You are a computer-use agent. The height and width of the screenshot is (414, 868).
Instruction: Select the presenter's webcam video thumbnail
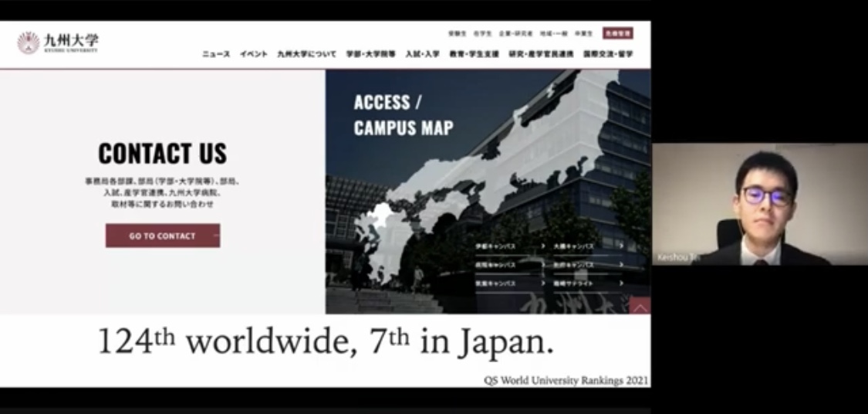pyautogui.click(x=760, y=204)
